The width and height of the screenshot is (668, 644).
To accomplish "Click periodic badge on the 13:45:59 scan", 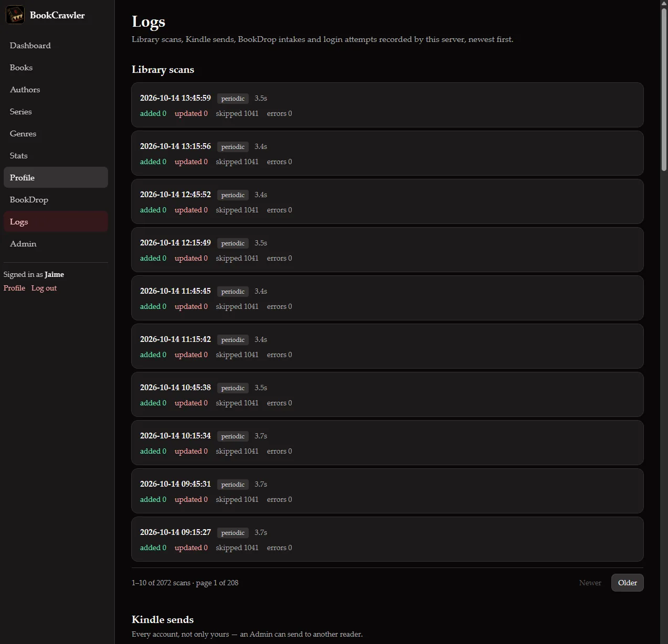I will tap(233, 99).
